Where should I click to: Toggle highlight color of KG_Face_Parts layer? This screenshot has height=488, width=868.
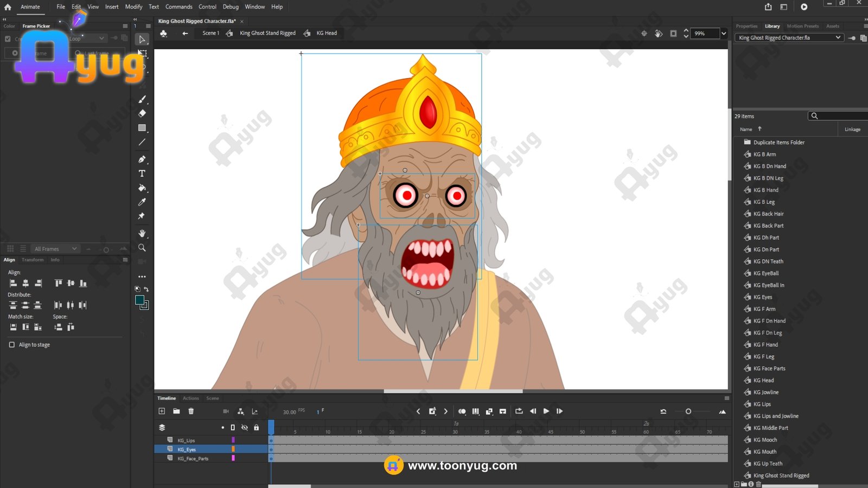click(x=233, y=458)
